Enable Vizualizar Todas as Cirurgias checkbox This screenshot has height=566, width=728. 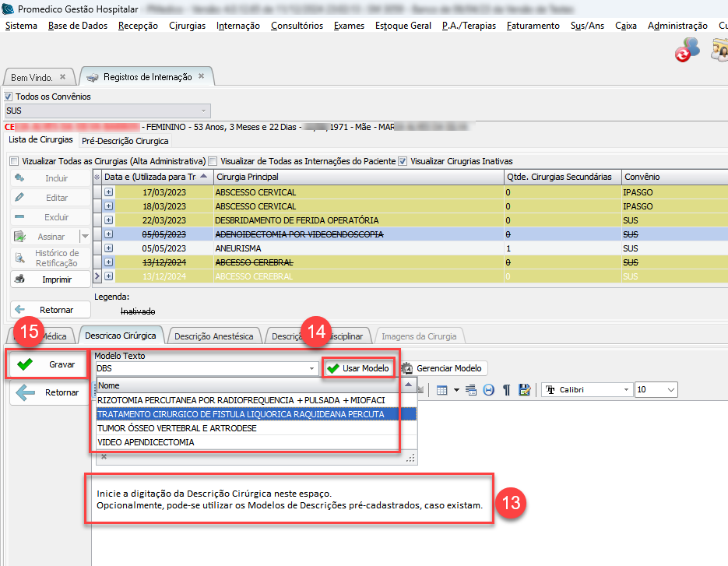[x=14, y=161]
